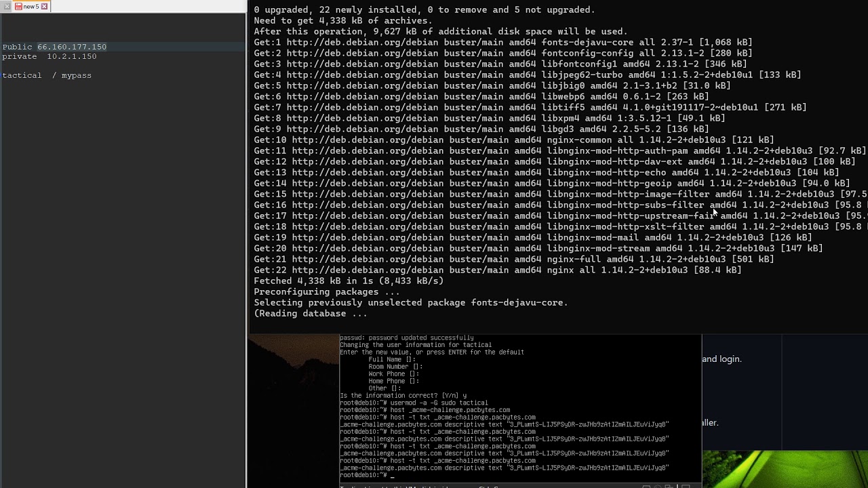Click the 'Room Number []:' prompt in VM console
This screenshot has width=868, height=488.
tap(395, 367)
